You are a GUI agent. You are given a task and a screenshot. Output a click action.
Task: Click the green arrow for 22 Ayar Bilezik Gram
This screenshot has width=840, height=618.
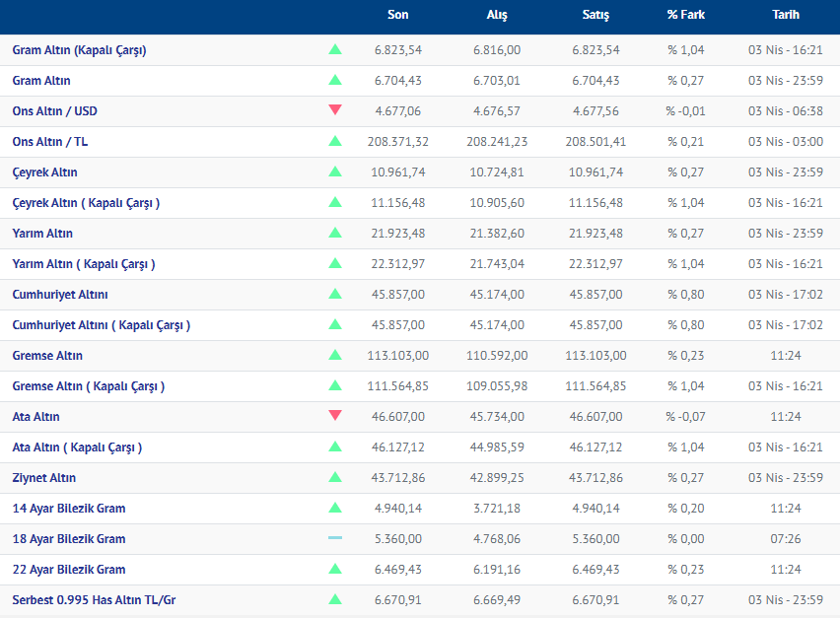click(335, 569)
